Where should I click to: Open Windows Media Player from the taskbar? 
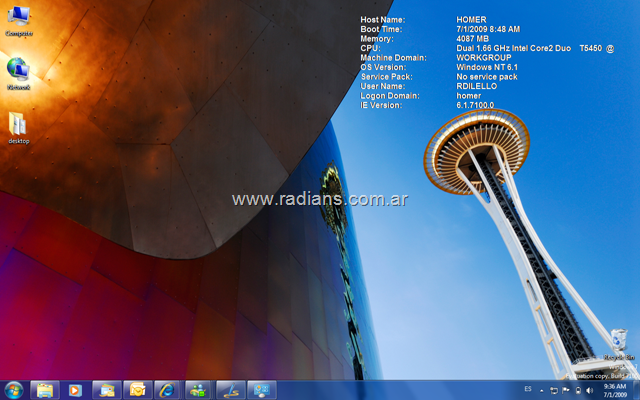[73, 389]
